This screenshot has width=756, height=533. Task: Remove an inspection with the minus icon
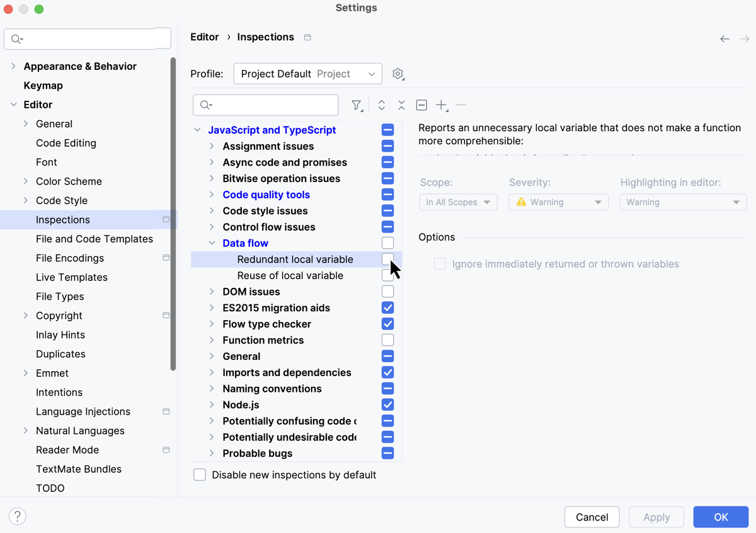coord(461,105)
